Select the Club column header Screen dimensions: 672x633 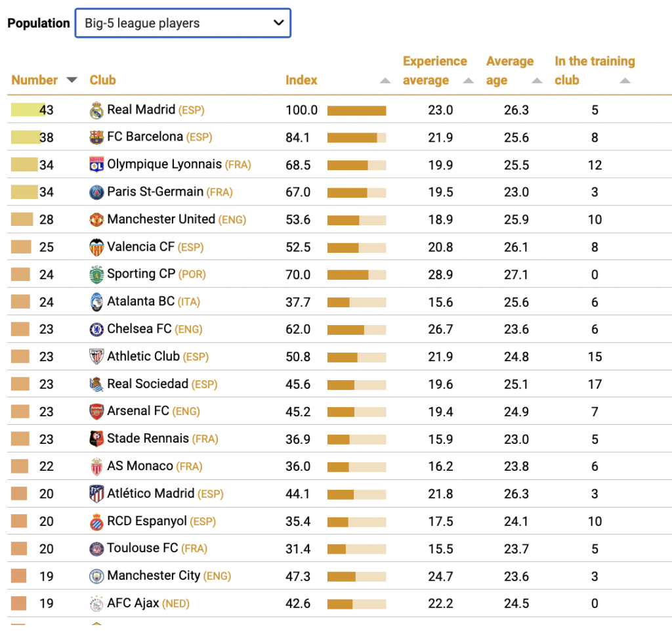click(x=103, y=80)
